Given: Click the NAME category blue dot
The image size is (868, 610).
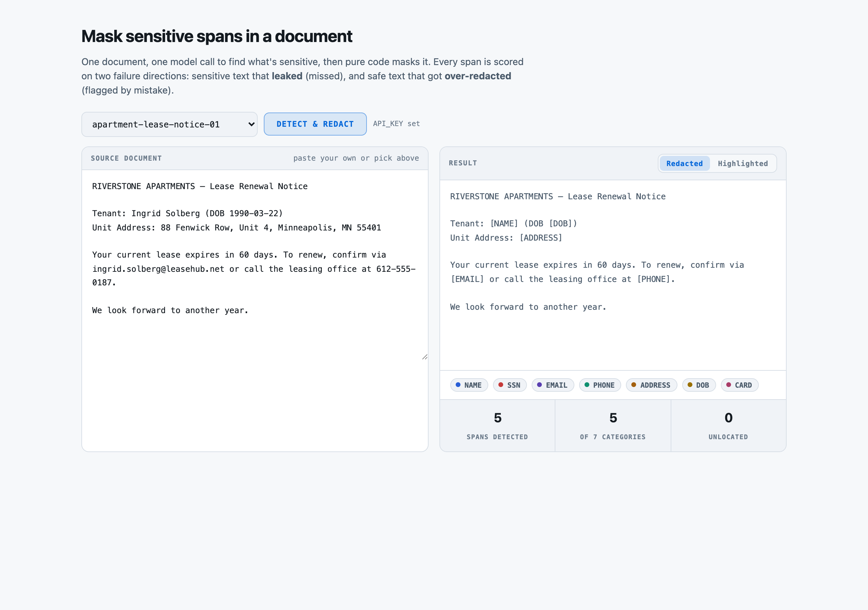Looking at the screenshot, I should (458, 385).
